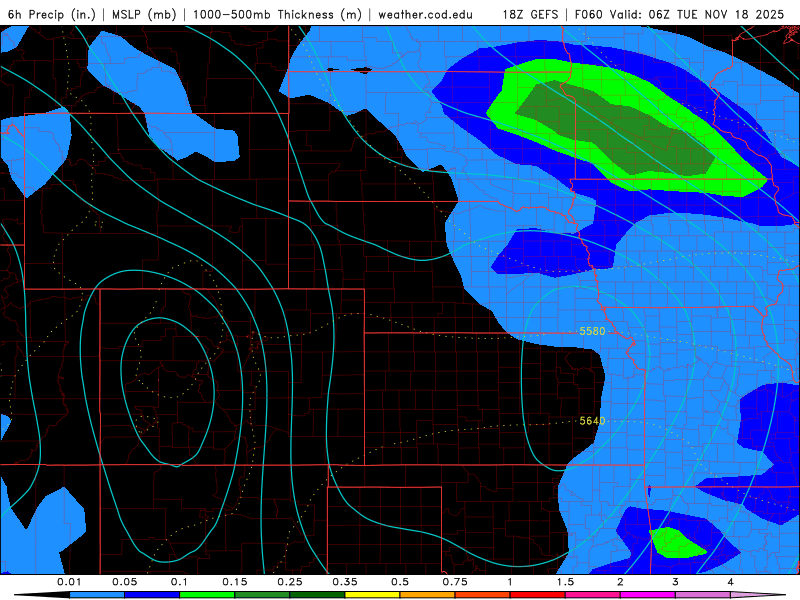The width and height of the screenshot is (800, 600).
Task: Pick the yellow 0.35–0.5 legend segment
Action: tap(372, 595)
